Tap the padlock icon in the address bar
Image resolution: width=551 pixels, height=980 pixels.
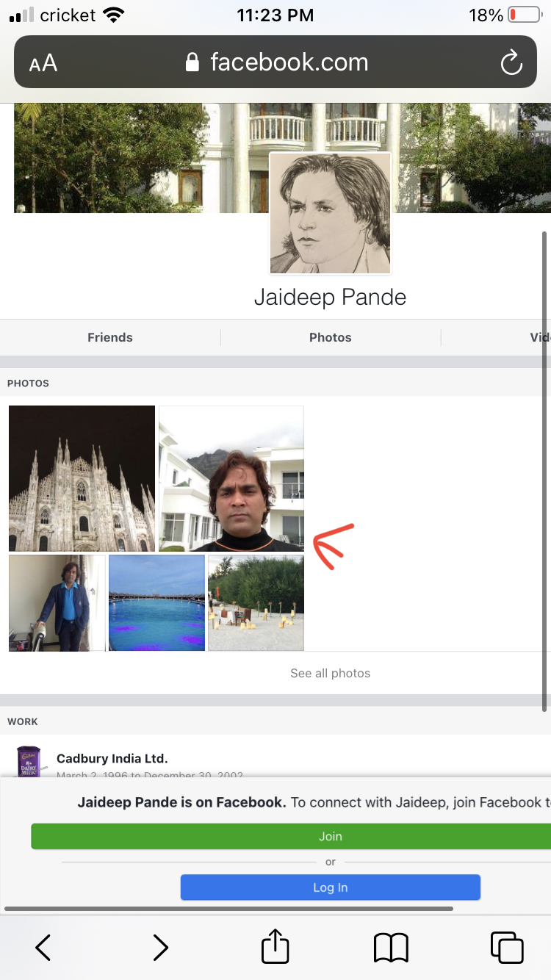click(192, 62)
